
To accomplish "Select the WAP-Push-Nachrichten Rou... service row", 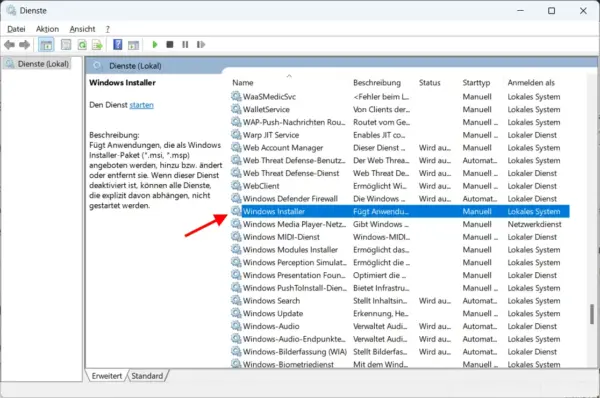I will tap(400, 122).
